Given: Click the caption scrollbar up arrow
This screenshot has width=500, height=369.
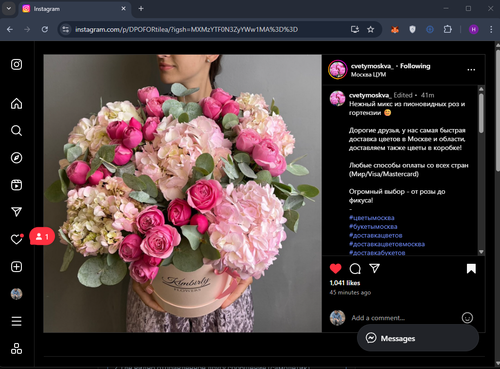Looking at the screenshot, I should pyautogui.click(x=481, y=89).
